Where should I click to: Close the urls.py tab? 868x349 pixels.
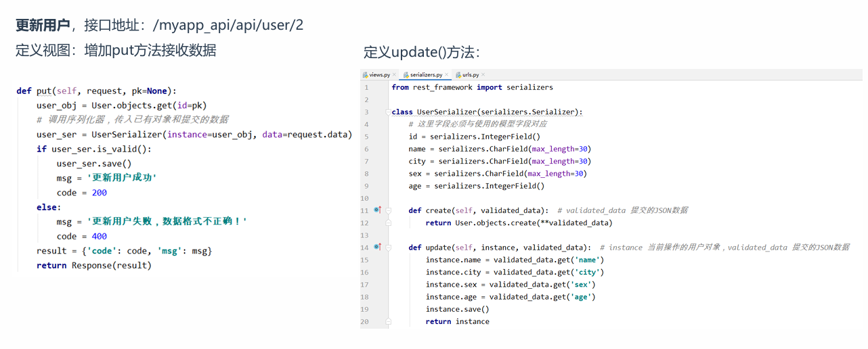tap(483, 75)
